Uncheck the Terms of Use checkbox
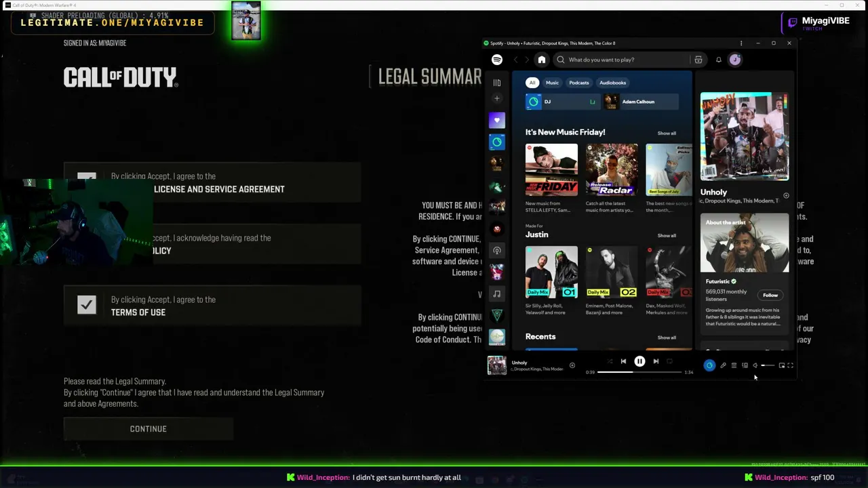 click(87, 305)
